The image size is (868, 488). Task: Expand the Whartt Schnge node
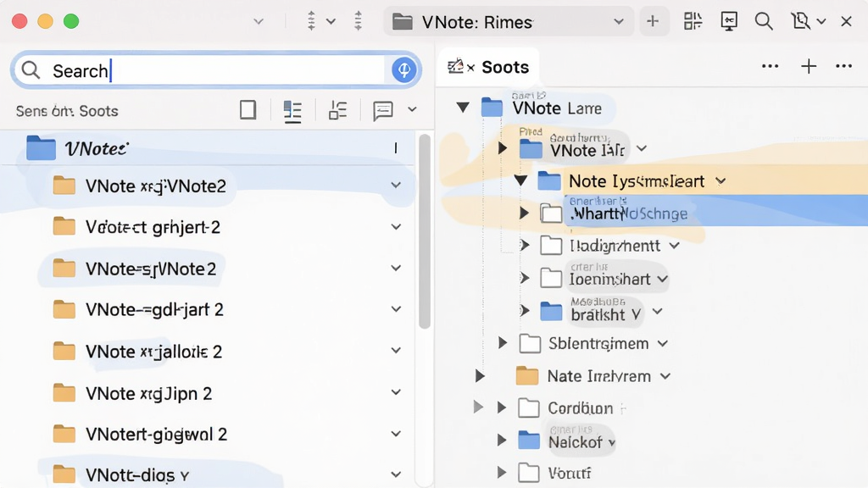point(524,213)
